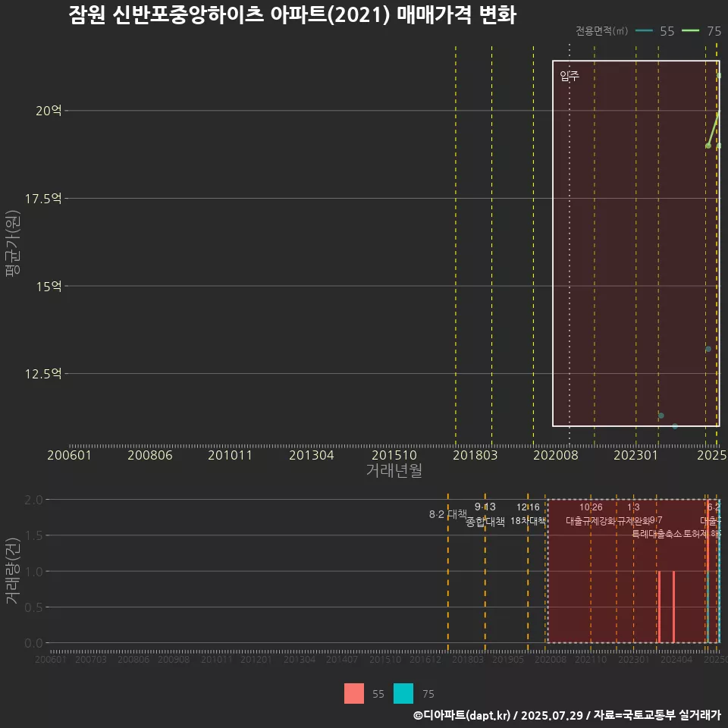This screenshot has width=728, height=728.
Task: Click the teal line swatch for 55 in top legend
Action: point(644,31)
